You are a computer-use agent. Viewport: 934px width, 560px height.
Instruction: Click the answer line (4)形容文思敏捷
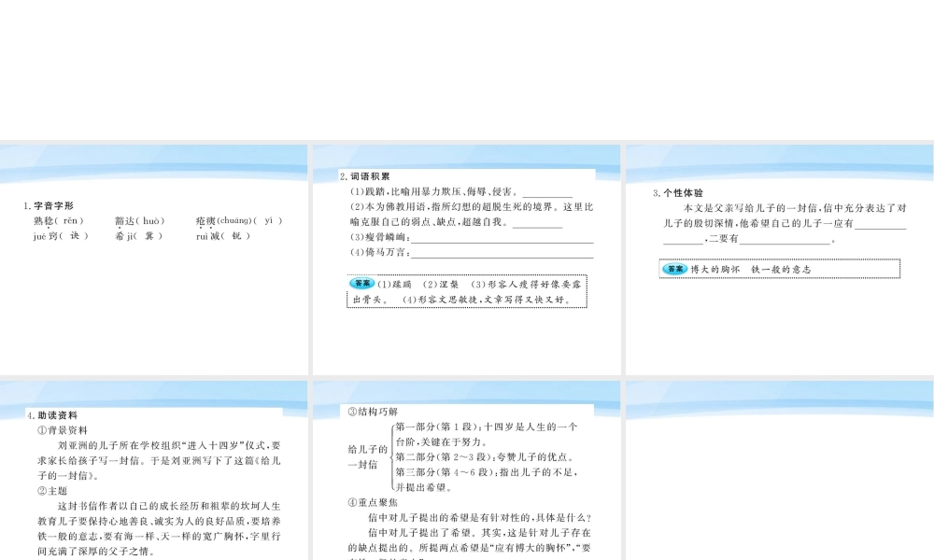click(488, 300)
